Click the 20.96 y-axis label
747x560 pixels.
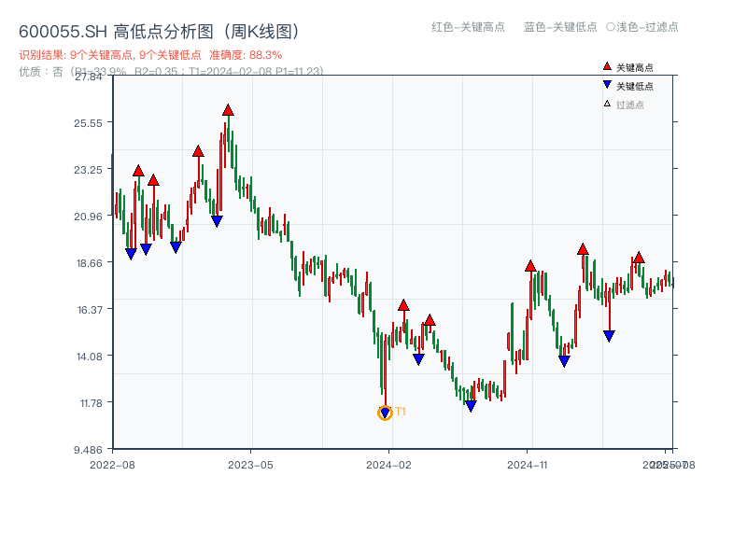(x=88, y=217)
